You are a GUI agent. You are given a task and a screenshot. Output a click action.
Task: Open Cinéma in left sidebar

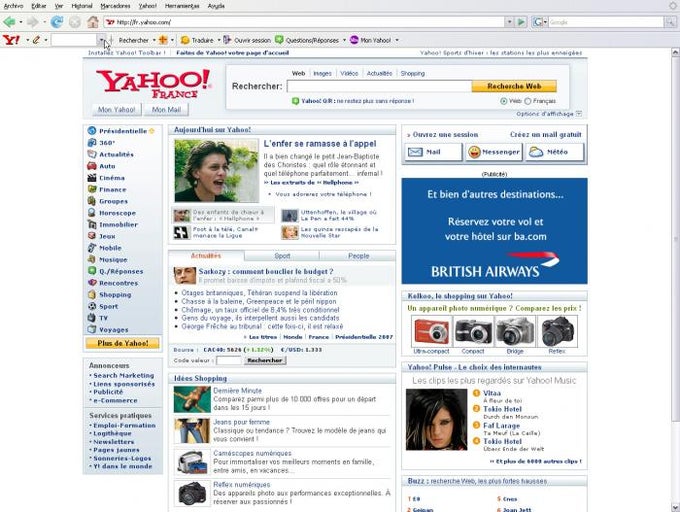coord(111,178)
